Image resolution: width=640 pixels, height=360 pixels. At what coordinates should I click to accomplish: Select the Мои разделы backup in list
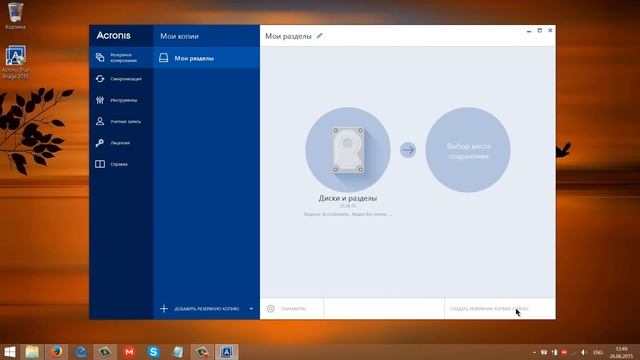[x=207, y=58]
